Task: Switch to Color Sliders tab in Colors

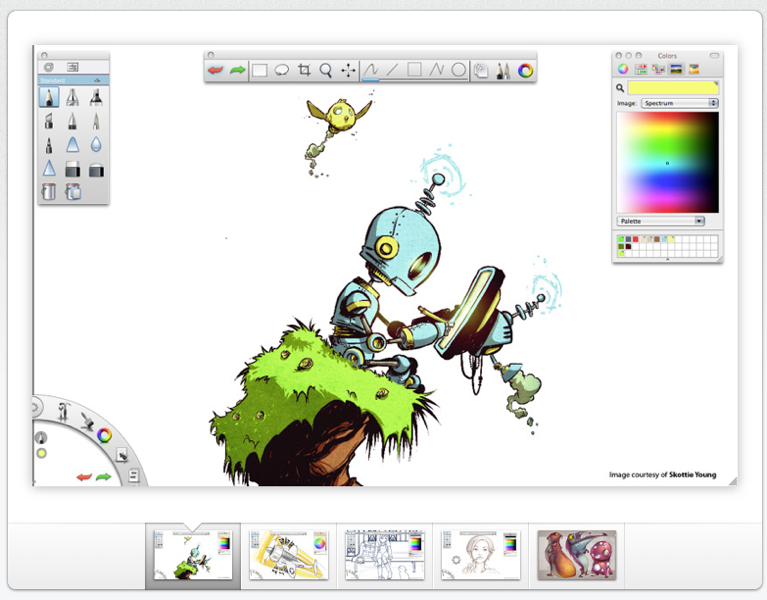Action: [640, 69]
